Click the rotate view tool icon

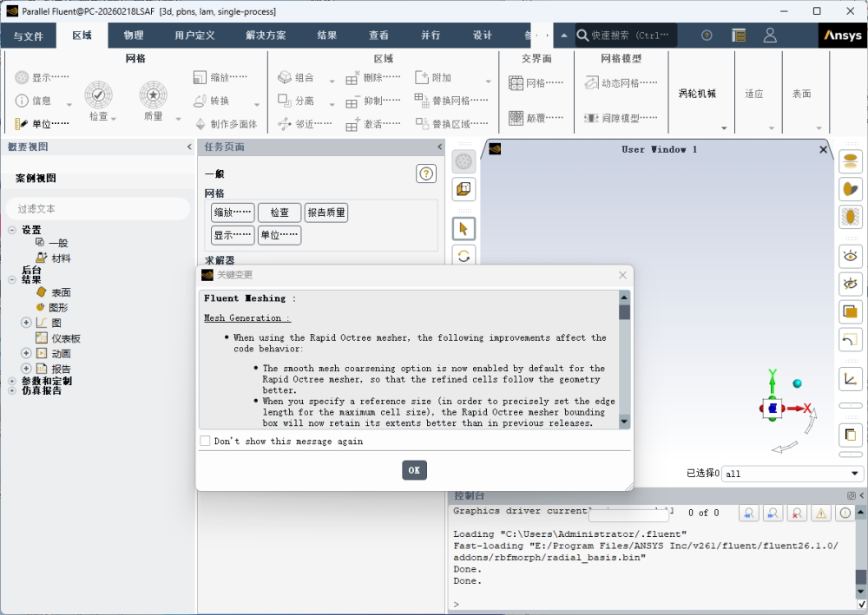point(464,256)
